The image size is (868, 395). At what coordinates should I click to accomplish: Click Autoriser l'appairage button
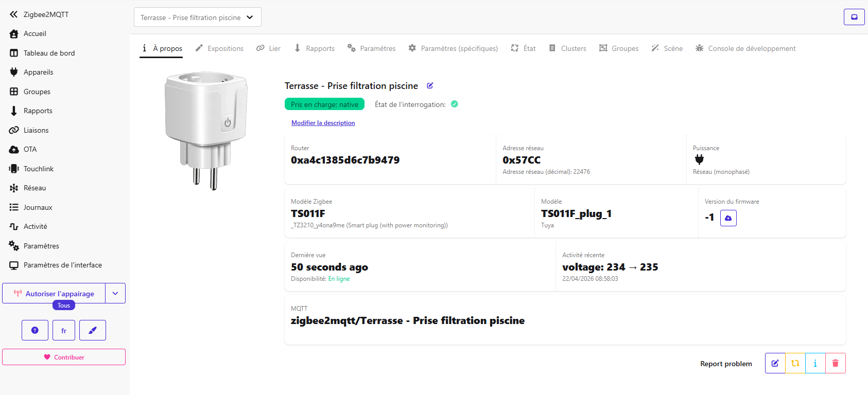pyautogui.click(x=54, y=293)
